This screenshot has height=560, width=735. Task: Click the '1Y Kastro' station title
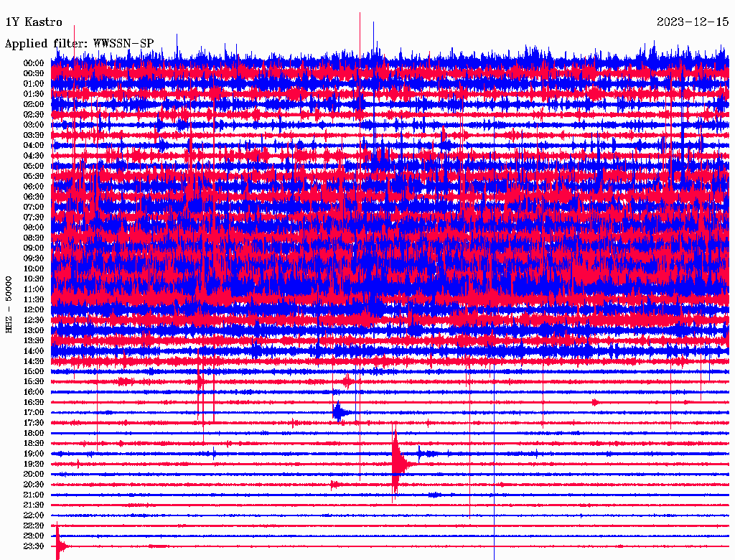click(34, 22)
